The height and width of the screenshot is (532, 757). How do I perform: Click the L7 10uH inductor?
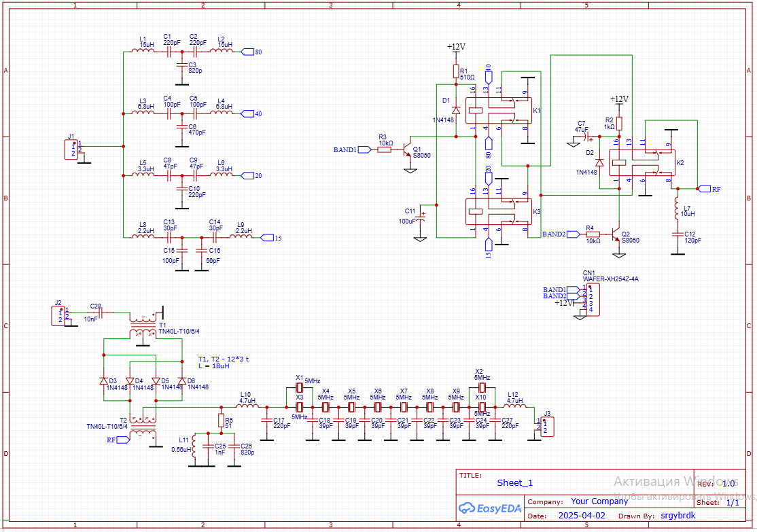coord(677,207)
